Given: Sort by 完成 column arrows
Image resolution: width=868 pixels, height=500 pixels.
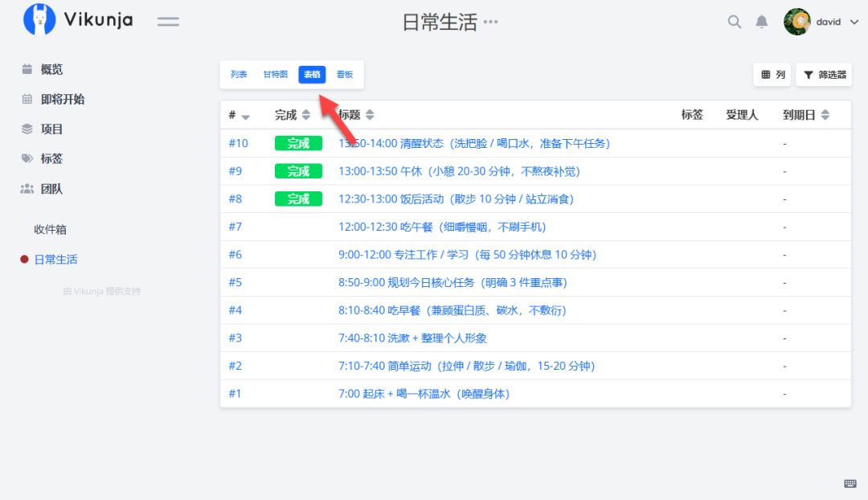Looking at the screenshot, I should pos(306,115).
